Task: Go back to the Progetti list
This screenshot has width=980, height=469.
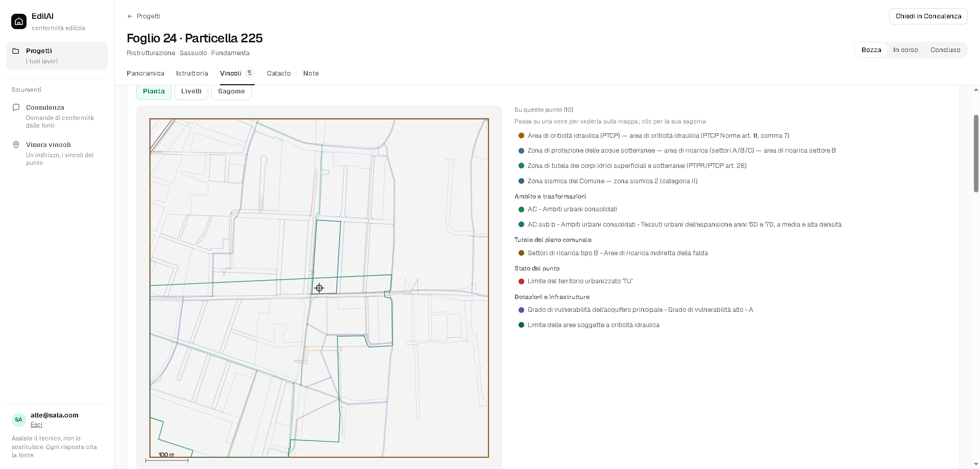Action: click(143, 16)
